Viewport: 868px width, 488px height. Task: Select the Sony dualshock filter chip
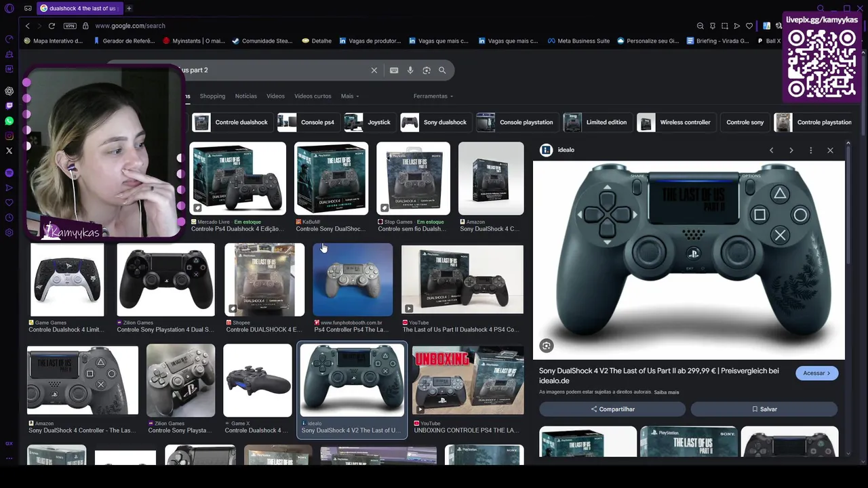[x=435, y=122]
